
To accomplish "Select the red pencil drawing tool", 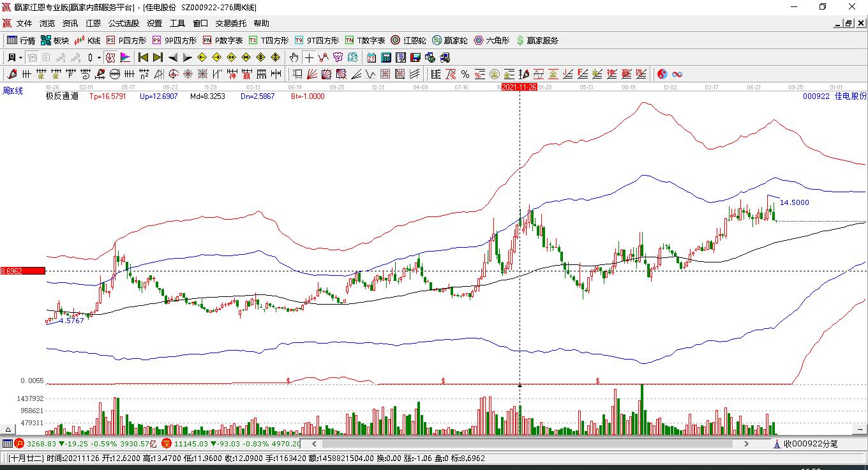I will tap(12, 74).
